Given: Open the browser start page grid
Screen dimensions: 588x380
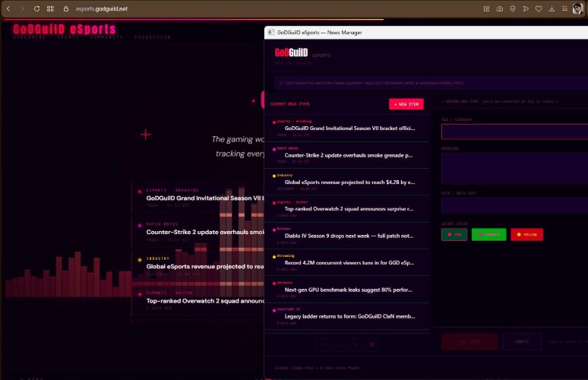Looking at the screenshot, I should pos(50,8).
